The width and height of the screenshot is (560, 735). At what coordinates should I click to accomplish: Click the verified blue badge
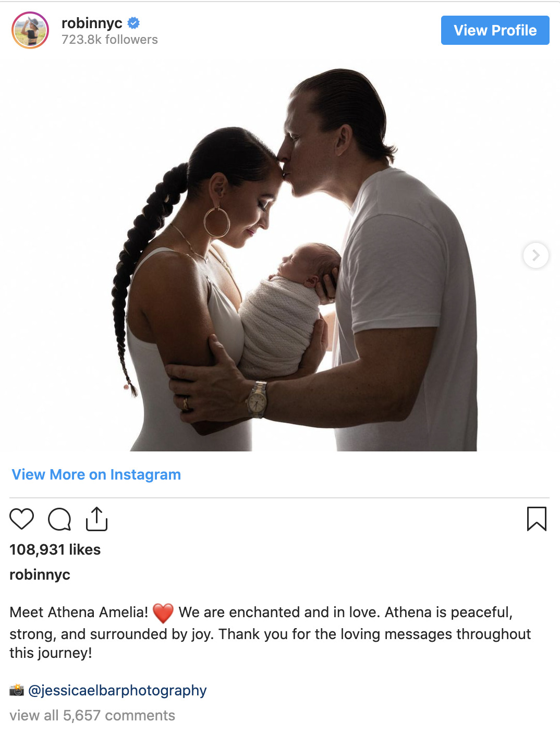pyautogui.click(x=133, y=23)
